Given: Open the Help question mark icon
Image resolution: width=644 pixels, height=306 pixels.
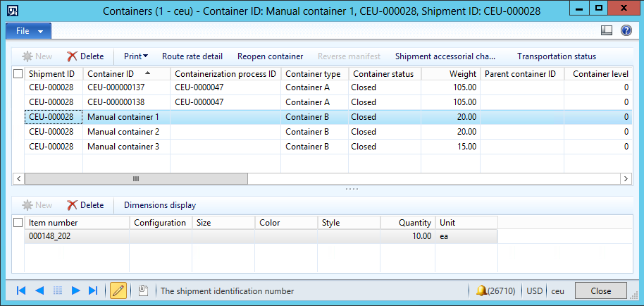Looking at the screenshot, I should (x=626, y=31).
